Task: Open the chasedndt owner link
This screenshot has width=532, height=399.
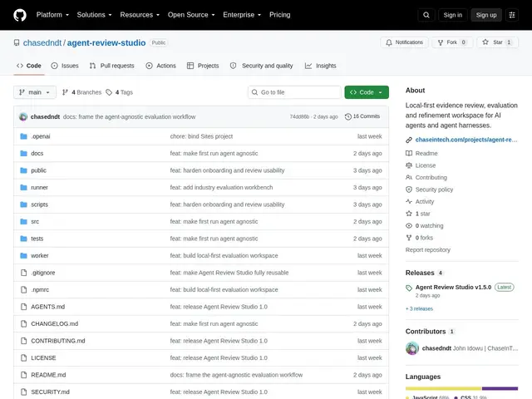Action: point(42,42)
